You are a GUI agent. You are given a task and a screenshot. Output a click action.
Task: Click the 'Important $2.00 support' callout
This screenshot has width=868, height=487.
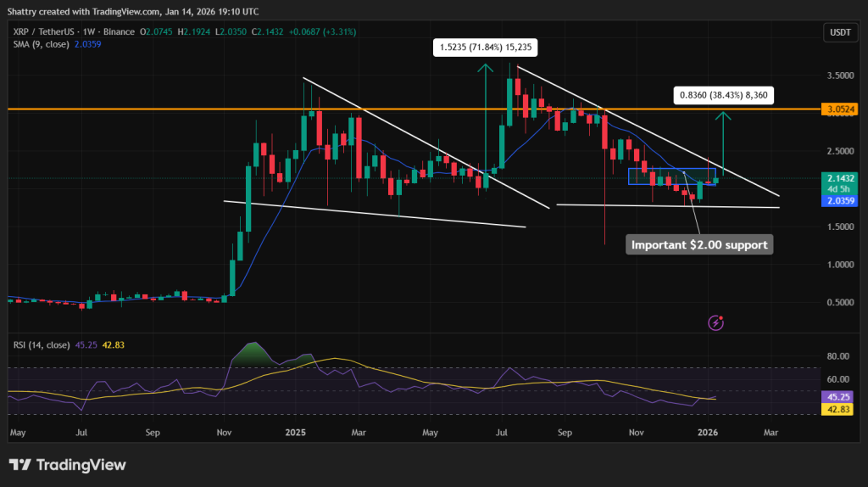coord(699,245)
